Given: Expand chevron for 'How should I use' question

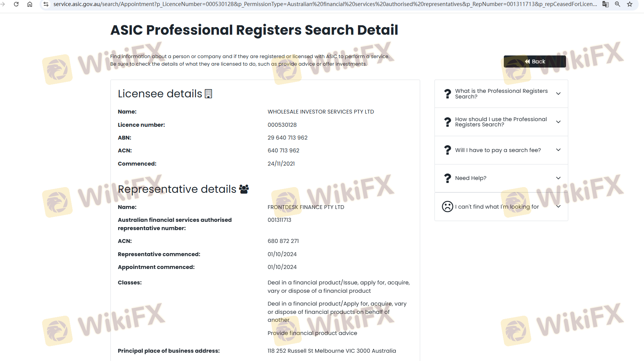Looking at the screenshot, I should [x=558, y=122].
